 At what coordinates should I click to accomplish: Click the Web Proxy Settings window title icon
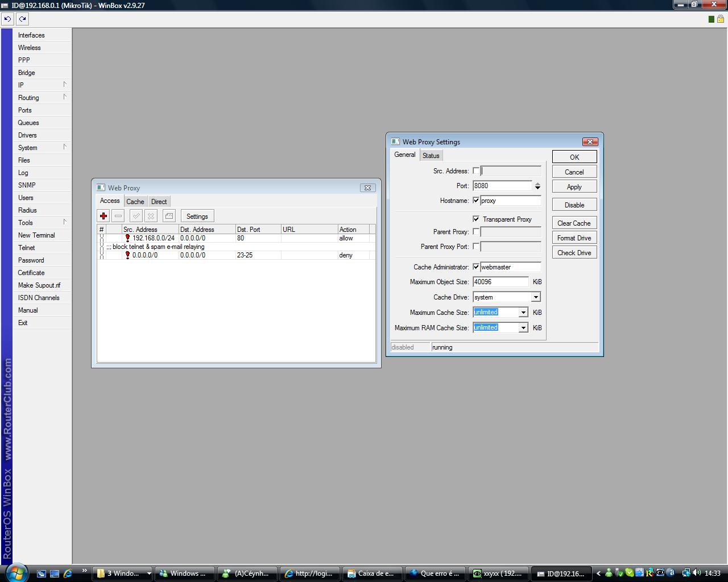coord(395,142)
